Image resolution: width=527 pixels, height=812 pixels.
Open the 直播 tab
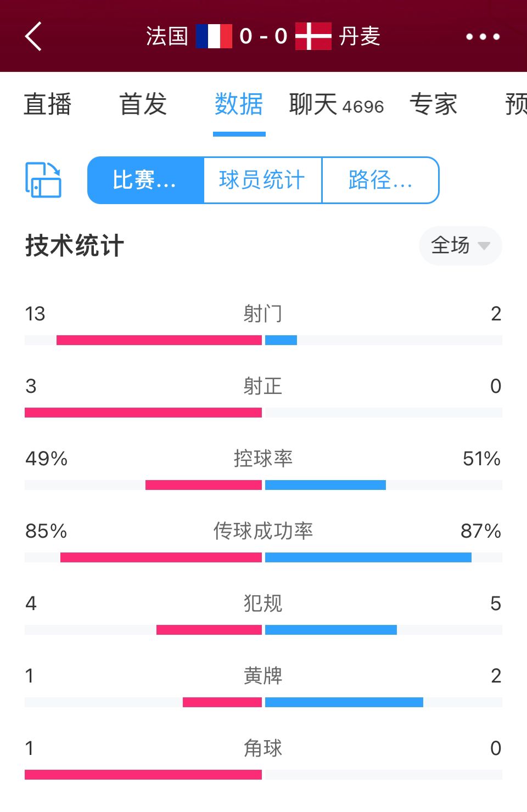[x=48, y=104]
